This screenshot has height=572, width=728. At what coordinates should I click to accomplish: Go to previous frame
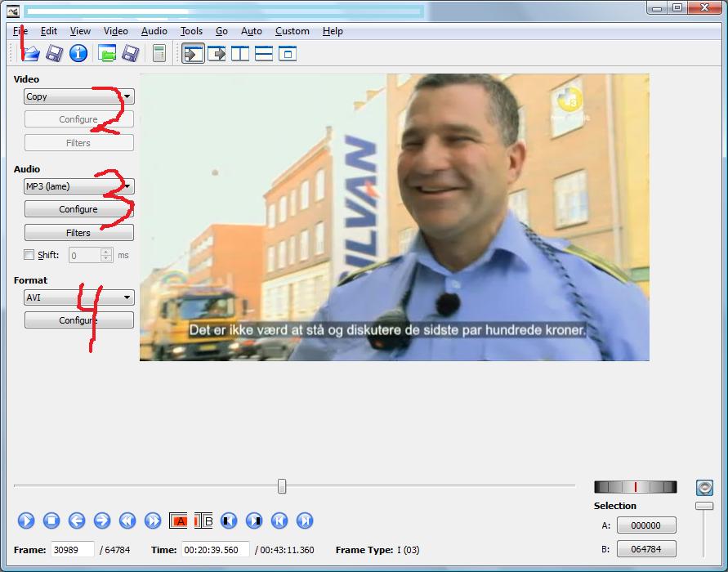77,521
